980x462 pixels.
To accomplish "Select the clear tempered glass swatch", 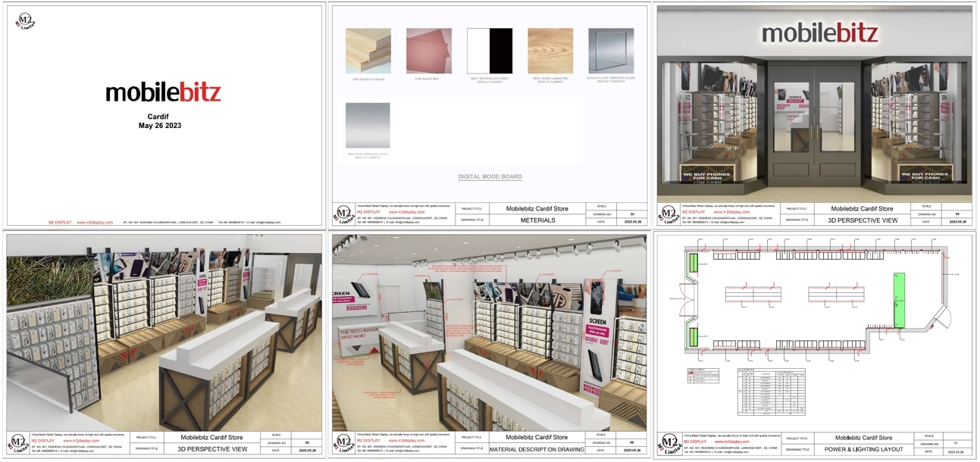I will (x=611, y=51).
